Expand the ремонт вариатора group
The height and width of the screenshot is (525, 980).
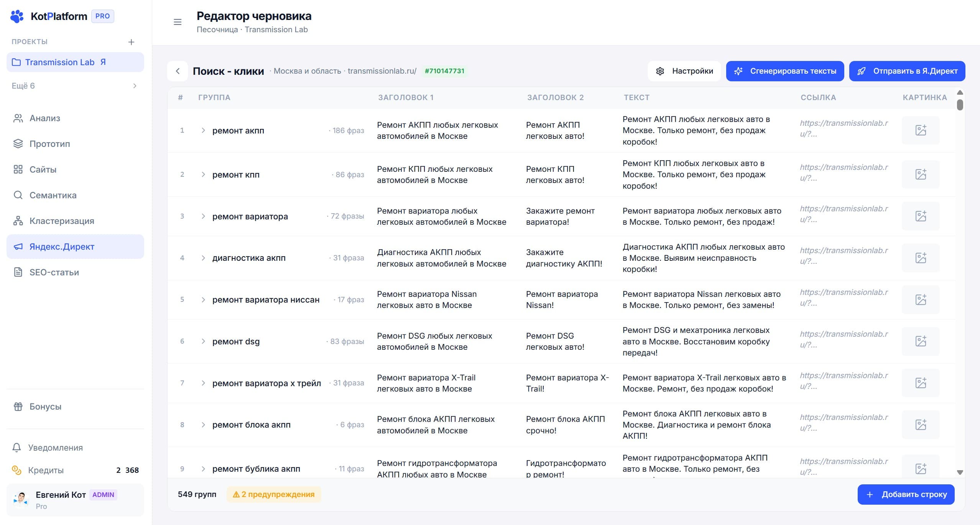pos(203,216)
